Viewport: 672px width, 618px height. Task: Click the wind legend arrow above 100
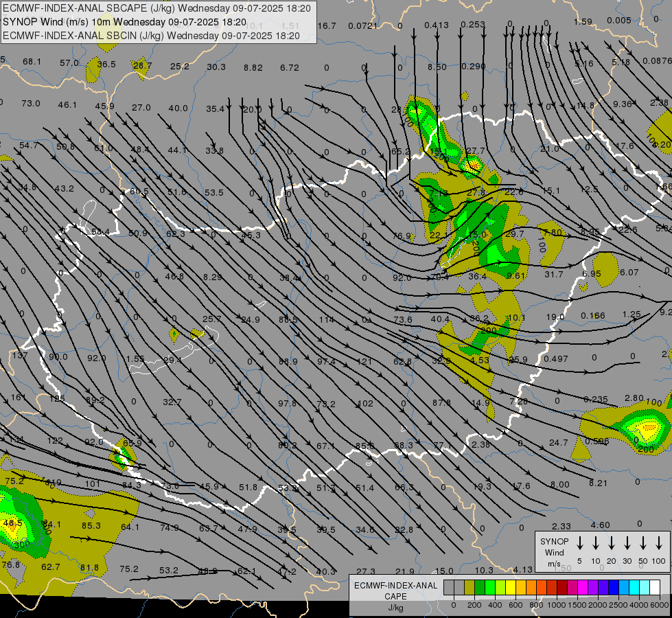coord(659,542)
